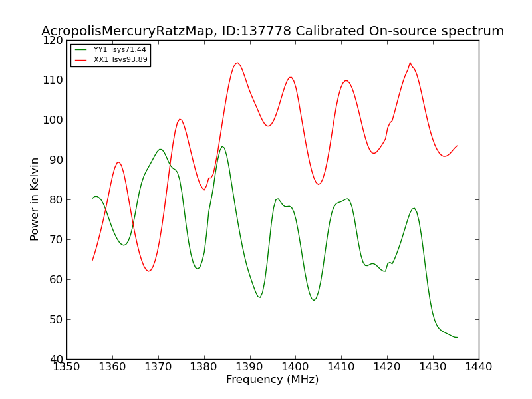Click the green curve's minimum near 1435 MHz
The width and height of the screenshot is (532, 399).
pos(456,338)
